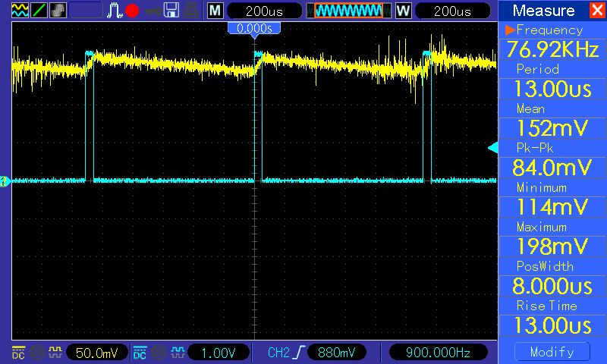Click the waveform overview memory bar
607x364 pixels.
[x=349, y=11]
